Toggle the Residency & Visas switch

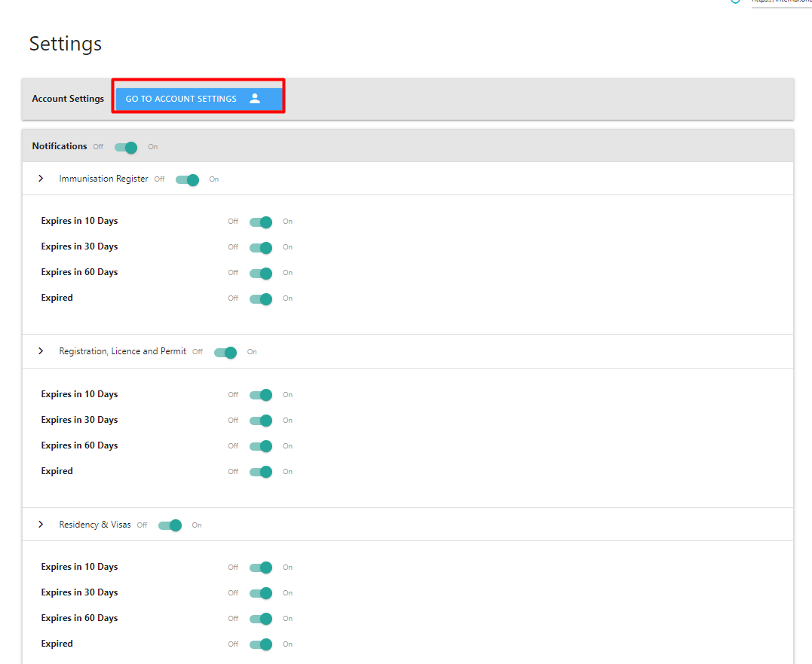click(170, 525)
